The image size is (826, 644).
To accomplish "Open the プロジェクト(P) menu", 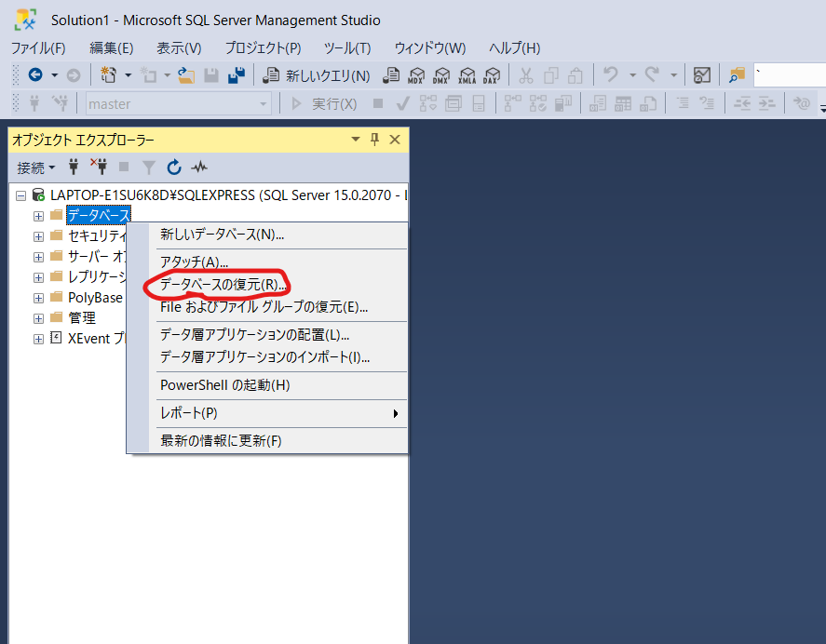I will click(x=264, y=47).
